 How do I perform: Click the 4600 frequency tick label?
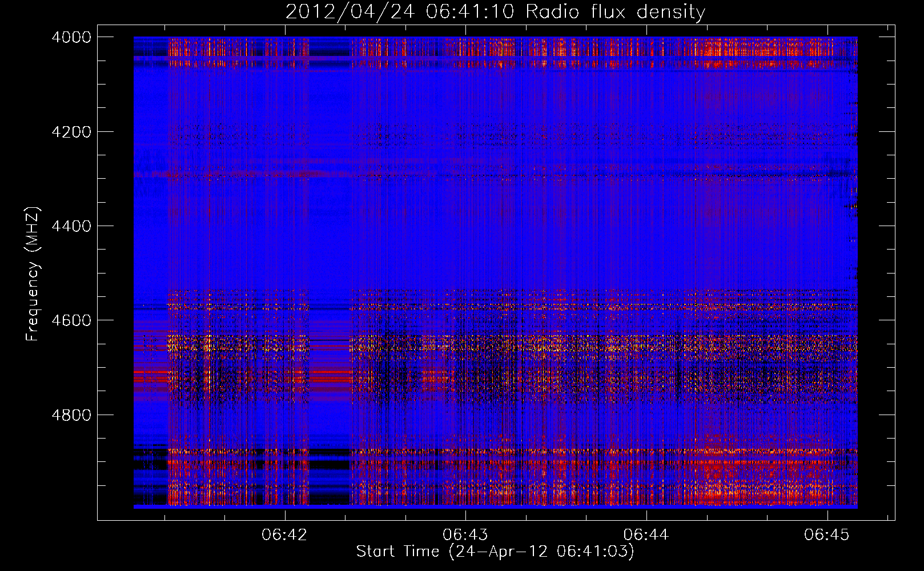click(71, 320)
